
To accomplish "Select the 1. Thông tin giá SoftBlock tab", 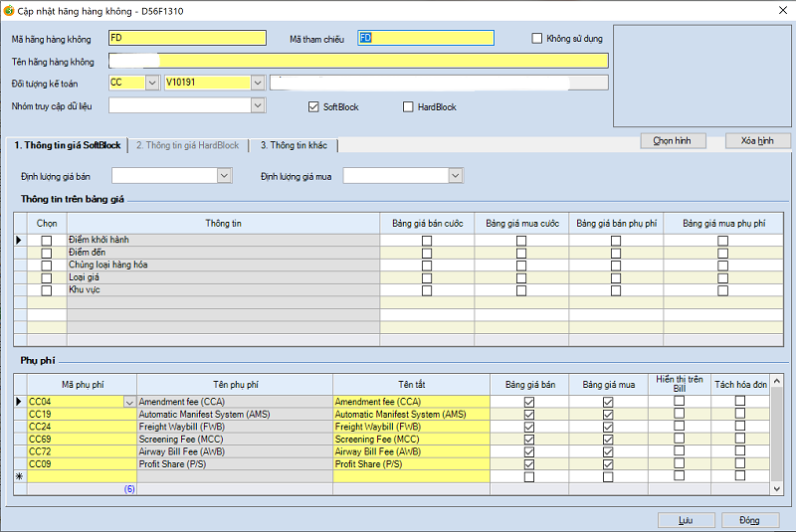I will (x=68, y=145).
